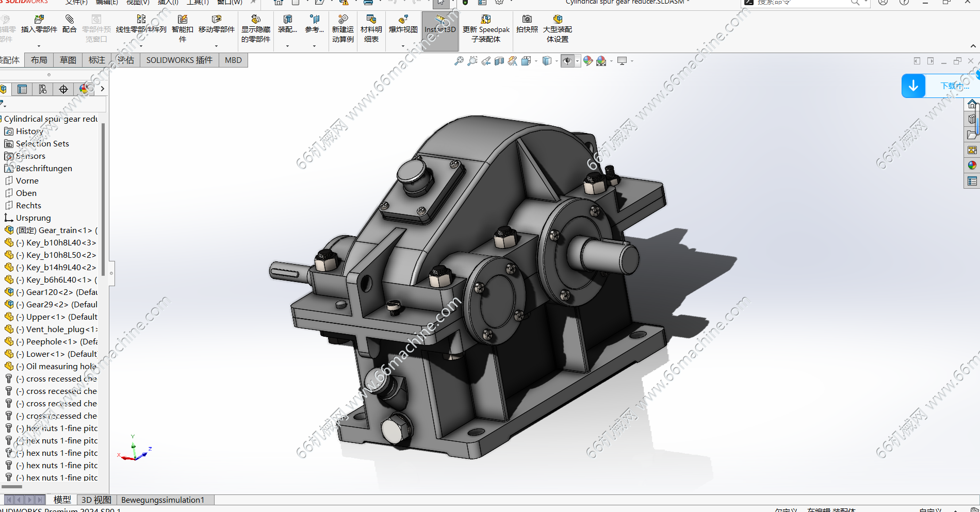Open the Display Style dropdown arrow
This screenshot has height=512, width=980.
coord(557,61)
